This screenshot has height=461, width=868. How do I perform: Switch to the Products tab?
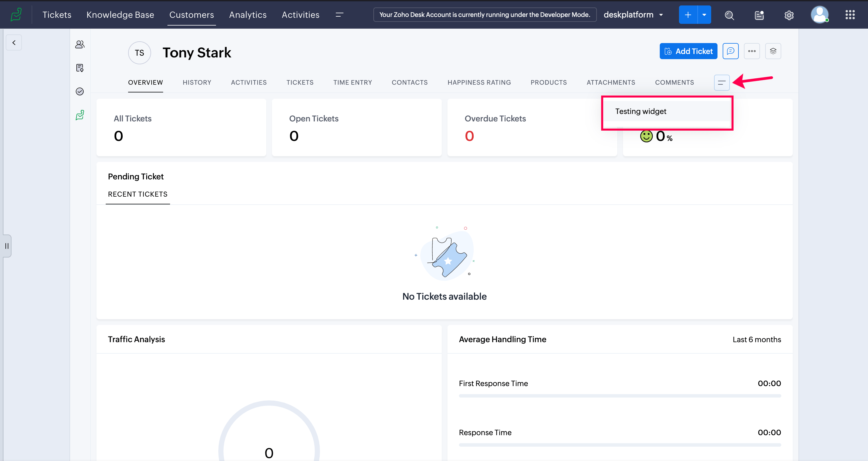pyautogui.click(x=549, y=82)
